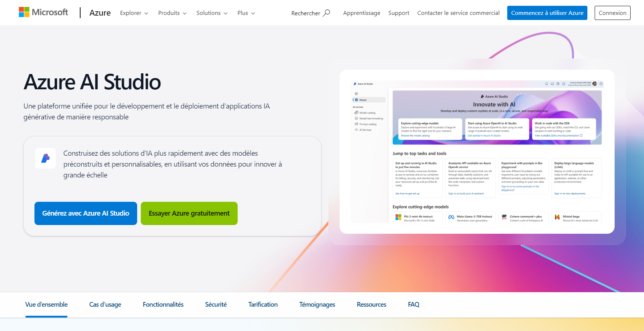
Task: Click the 'Innovate with AI' banner text
Action: click(494, 105)
